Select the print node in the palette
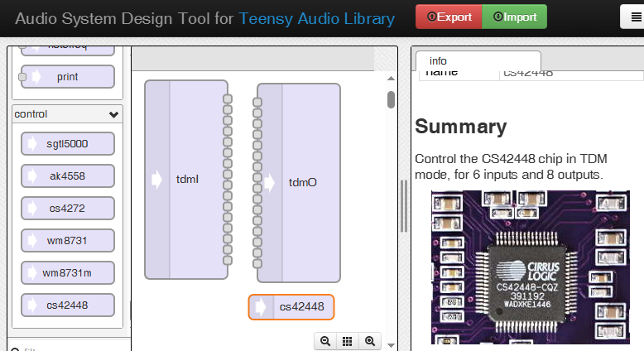Image resolution: width=644 pixels, height=351 pixels. pyautogui.click(x=68, y=77)
